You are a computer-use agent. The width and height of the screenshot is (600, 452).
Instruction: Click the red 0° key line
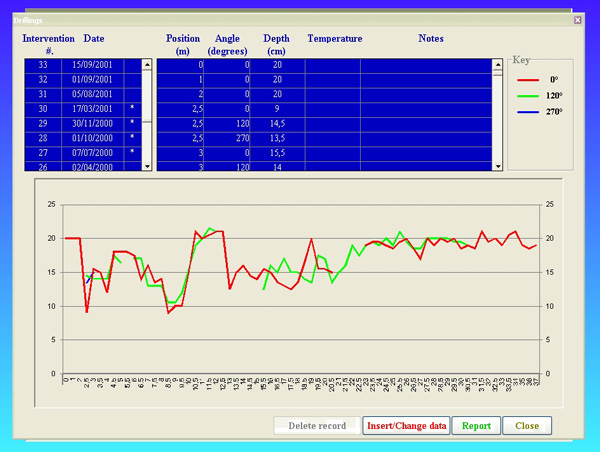point(528,80)
